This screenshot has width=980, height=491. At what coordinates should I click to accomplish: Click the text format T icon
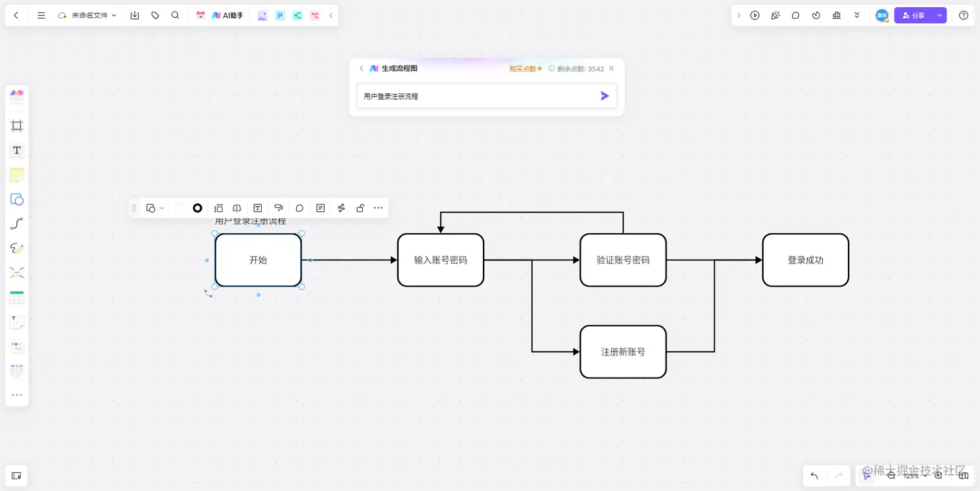click(x=257, y=208)
